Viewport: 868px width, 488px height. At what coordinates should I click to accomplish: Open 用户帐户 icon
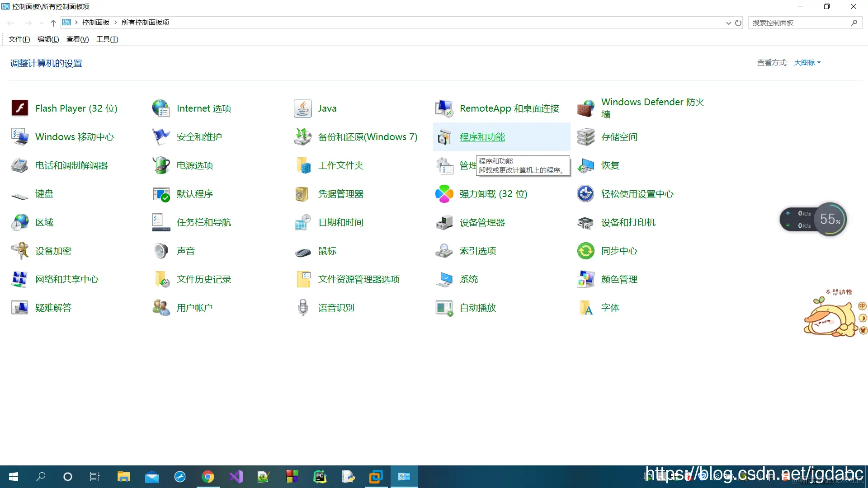[x=161, y=308]
